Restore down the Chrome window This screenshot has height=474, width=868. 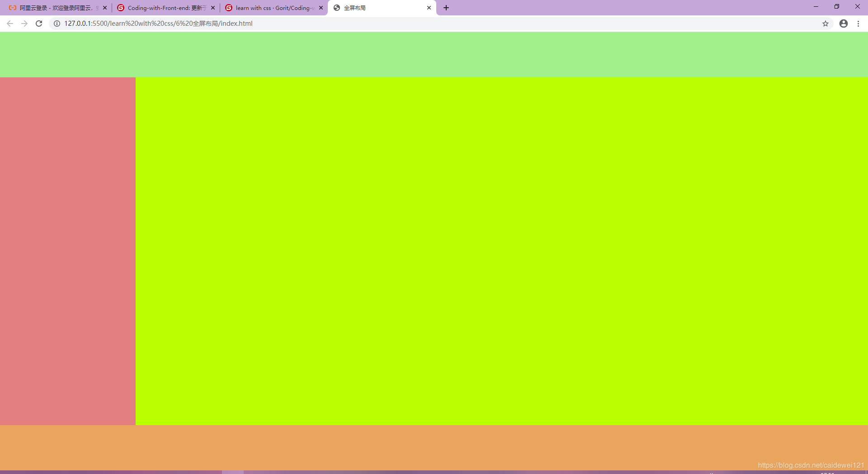coord(837,7)
